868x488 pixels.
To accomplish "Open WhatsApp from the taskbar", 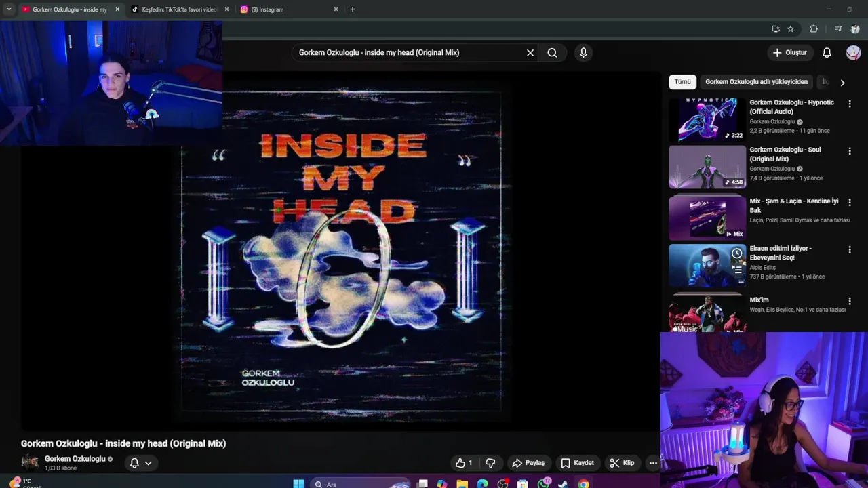I will click(x=543, y=484).
